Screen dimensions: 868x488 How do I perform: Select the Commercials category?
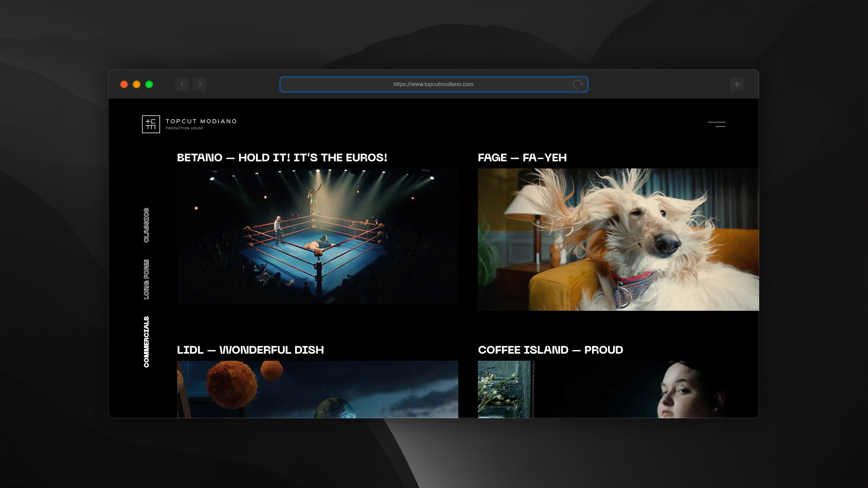[x=146, y=342]
